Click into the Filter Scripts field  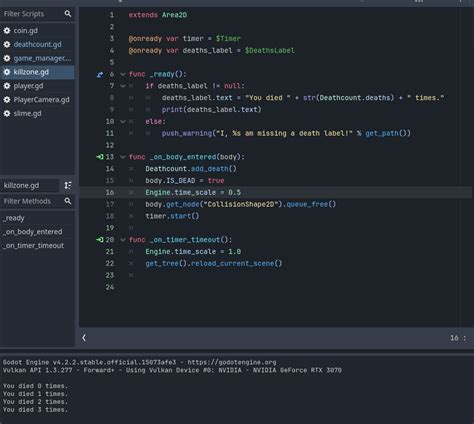pyautogui.click(x=32, y=14)
